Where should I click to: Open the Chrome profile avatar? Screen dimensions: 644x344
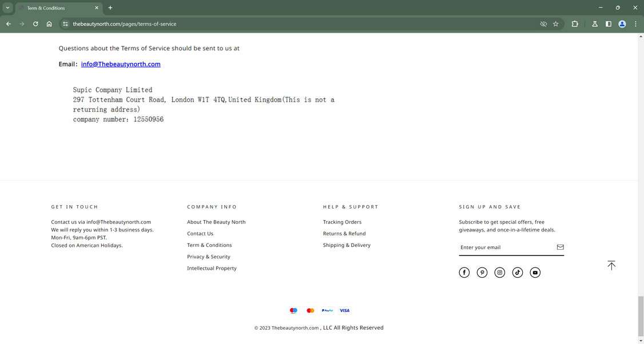(622, 24)
